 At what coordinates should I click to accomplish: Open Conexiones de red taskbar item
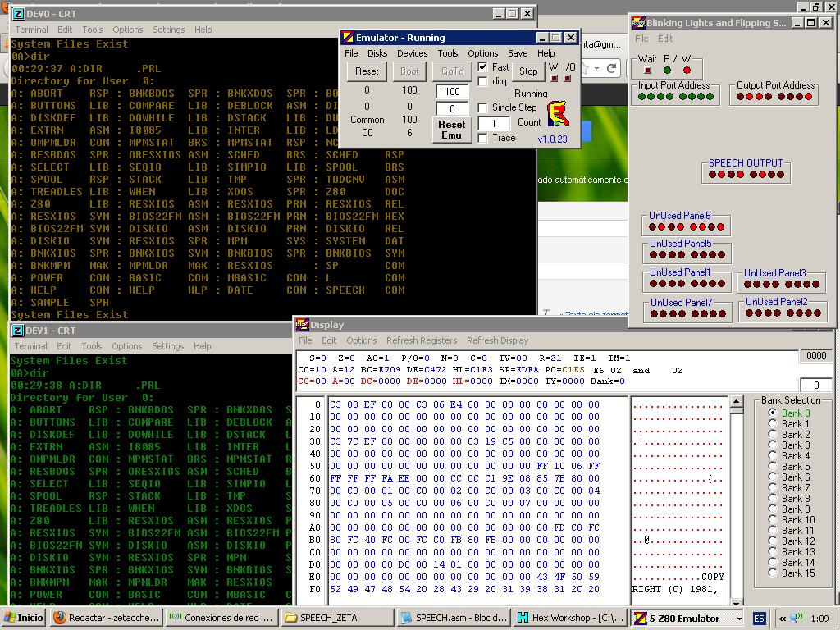tap(221, 618)
